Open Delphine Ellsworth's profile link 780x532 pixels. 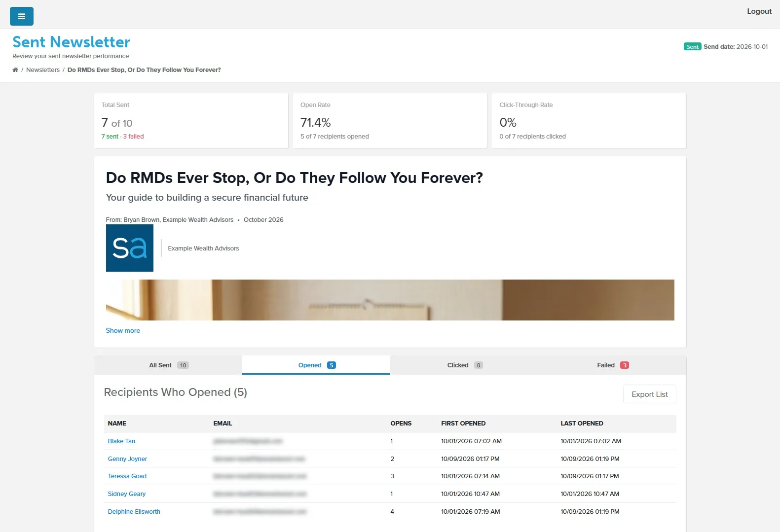134,512
